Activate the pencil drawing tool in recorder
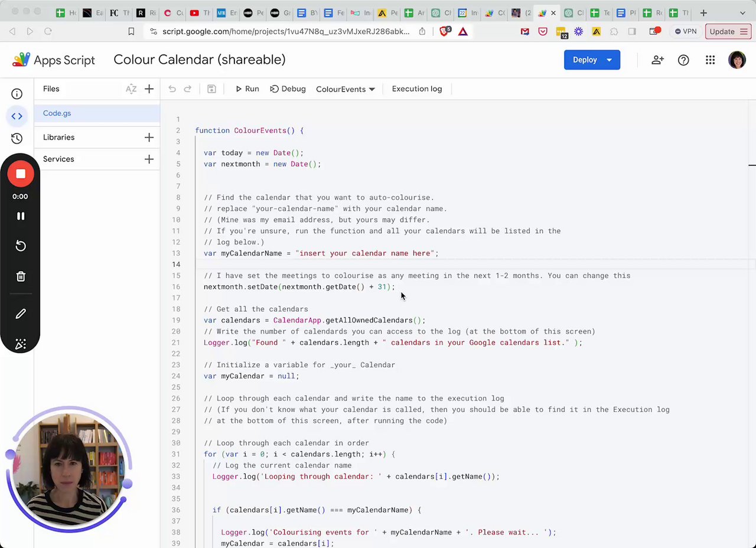Screen dimensions: 756x548 coord(21,314)
